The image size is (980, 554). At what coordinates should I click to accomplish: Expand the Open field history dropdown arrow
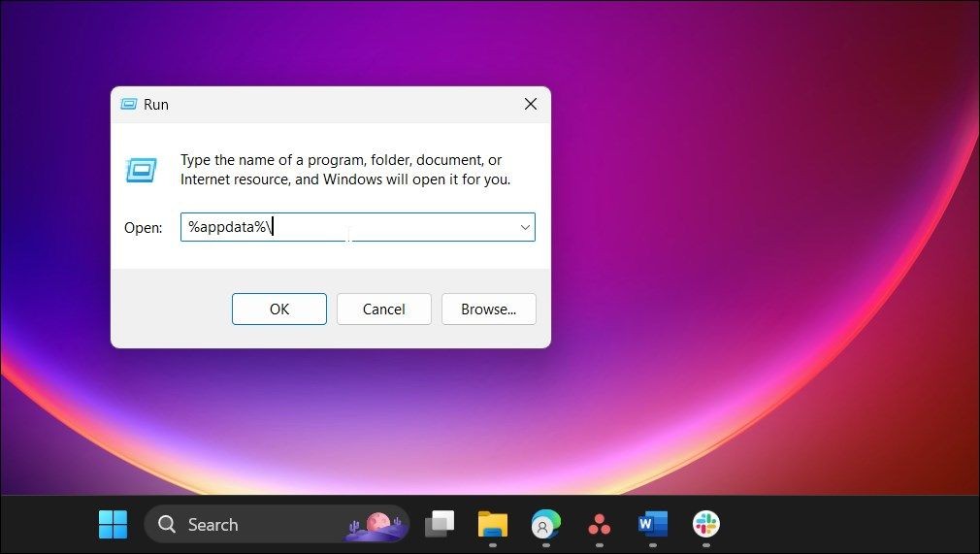tap(525, 227)
